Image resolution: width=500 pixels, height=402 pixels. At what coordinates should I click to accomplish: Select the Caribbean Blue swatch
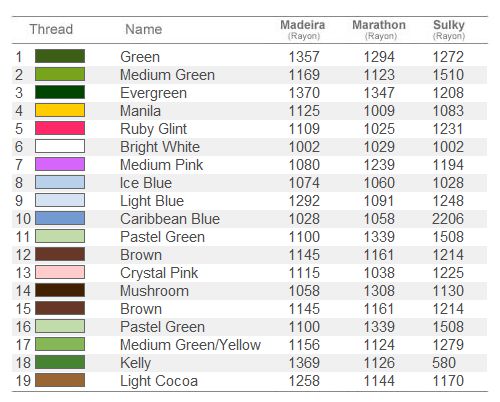click(60, 218)
